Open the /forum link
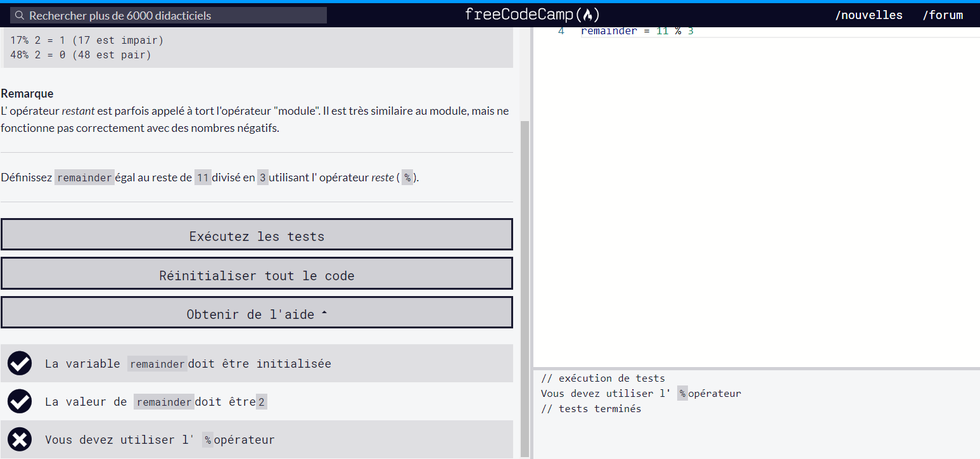The height and width of the screenshot is (459, 980). coord(943,15)
